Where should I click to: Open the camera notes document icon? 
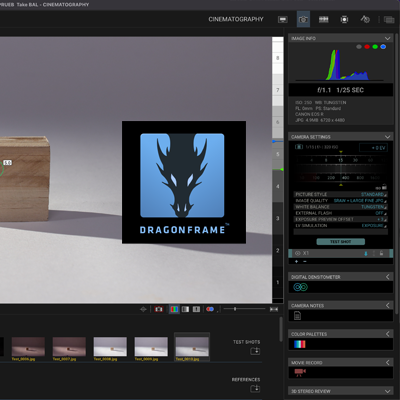(x=297, y=315)
